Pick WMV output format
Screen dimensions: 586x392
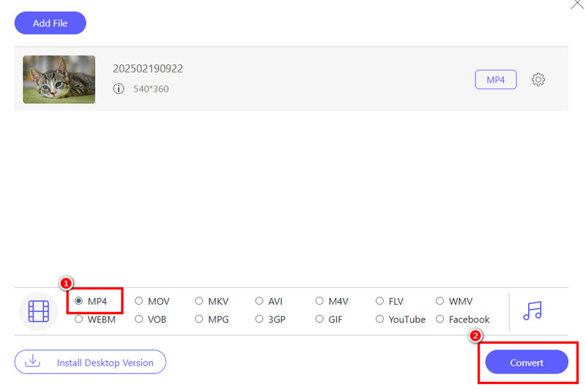(x=440, y=301)
